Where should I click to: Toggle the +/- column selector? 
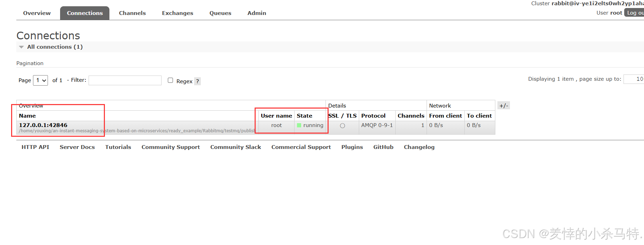503,106
